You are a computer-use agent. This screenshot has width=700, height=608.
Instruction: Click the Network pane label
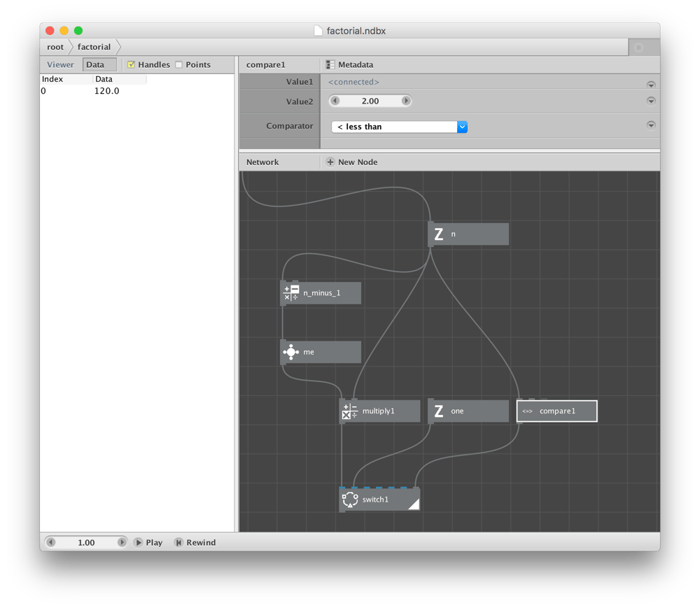262,162
